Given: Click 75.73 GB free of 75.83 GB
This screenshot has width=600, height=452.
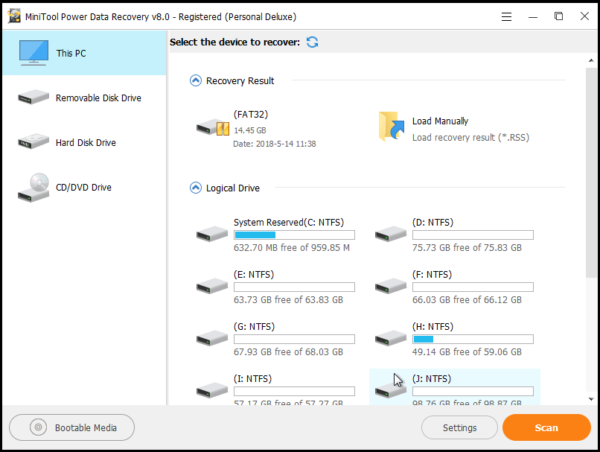Looking at the screenshot, I should (467, 248).
